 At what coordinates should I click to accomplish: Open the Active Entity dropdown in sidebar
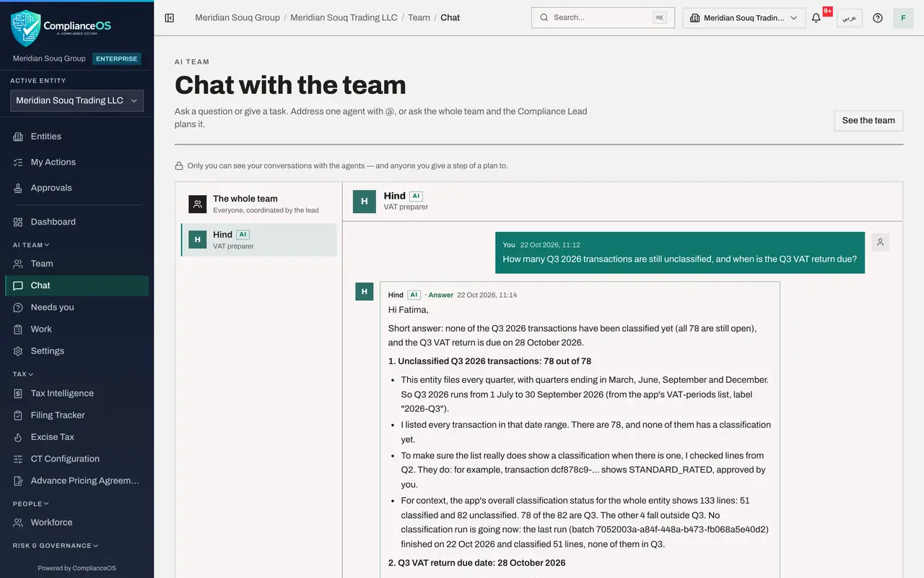coord(77,100)
